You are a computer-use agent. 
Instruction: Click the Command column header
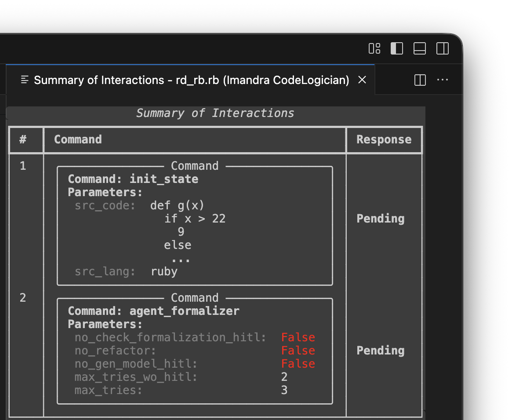(x=78, y=139)
